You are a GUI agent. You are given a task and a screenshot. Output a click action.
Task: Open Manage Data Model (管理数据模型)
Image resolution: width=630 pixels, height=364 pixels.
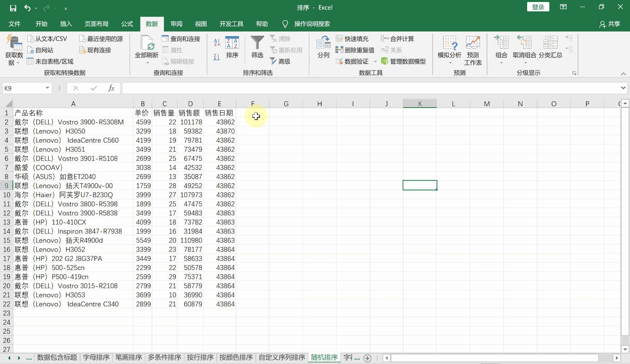403,61
